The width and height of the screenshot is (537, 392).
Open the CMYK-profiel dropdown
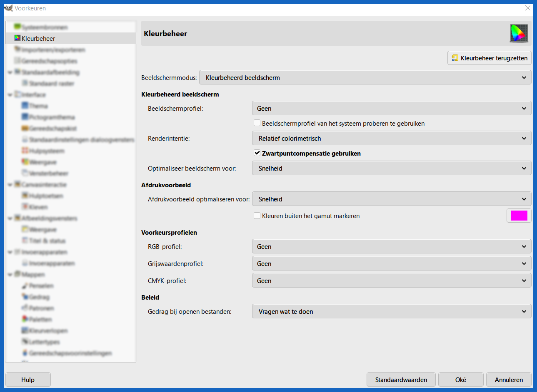pyautogui.click(x=392, y=280)
